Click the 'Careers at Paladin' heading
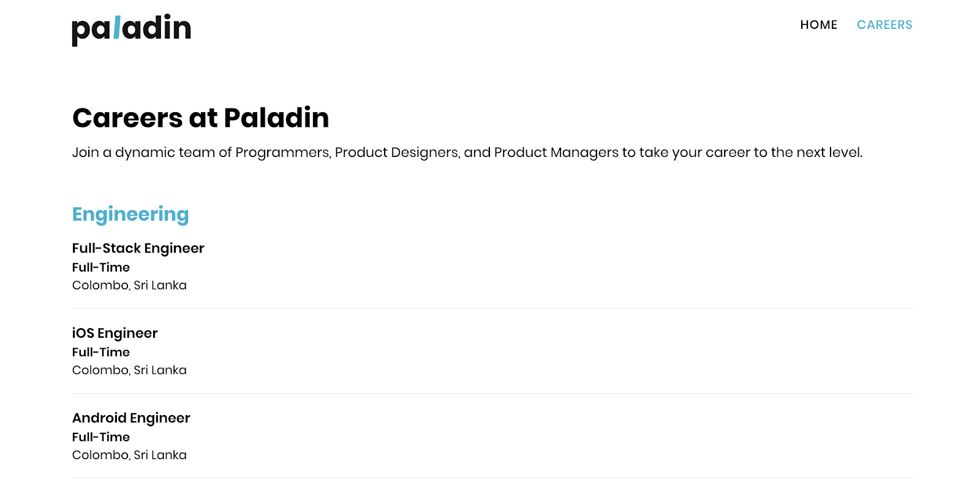This screenshot has height=488, width=980. click(200, 118)
